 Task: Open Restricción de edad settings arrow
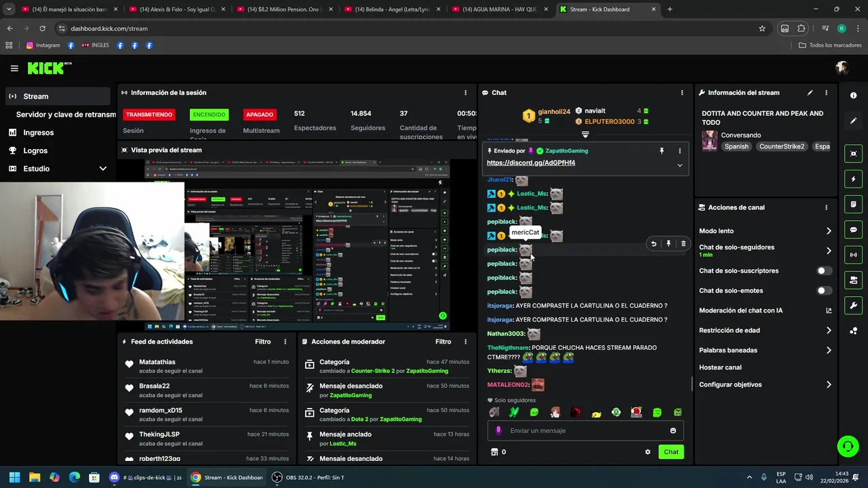829,331
